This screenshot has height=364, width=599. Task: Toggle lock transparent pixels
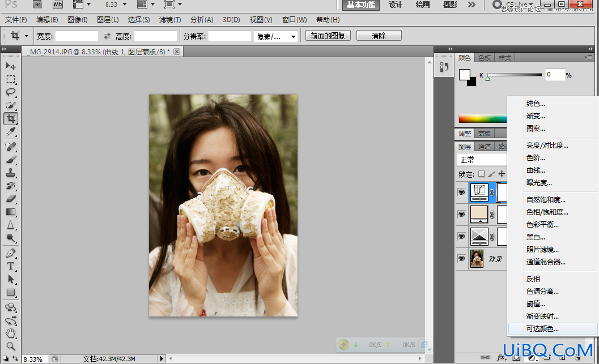pyautogui.click(x=481, y=174)
